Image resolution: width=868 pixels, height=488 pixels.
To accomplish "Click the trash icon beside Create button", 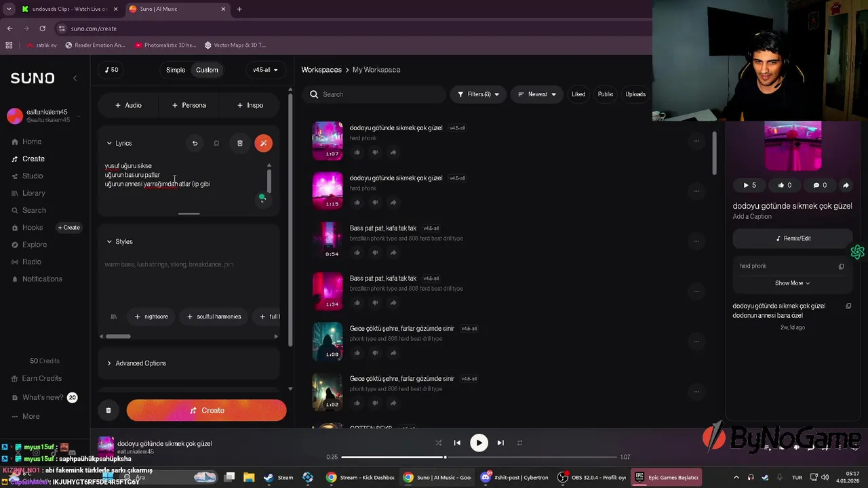I will click(x=108, y=410).
